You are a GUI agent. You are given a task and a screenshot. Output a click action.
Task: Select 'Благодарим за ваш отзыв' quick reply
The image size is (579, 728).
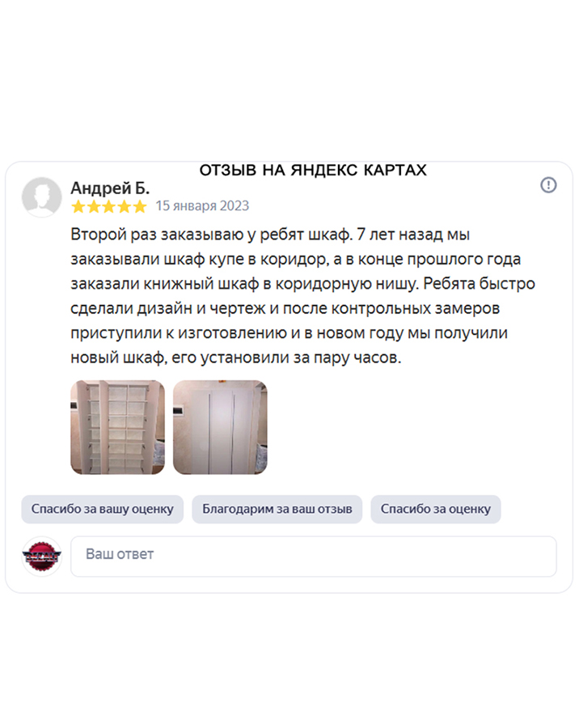[x=277, y=509]
